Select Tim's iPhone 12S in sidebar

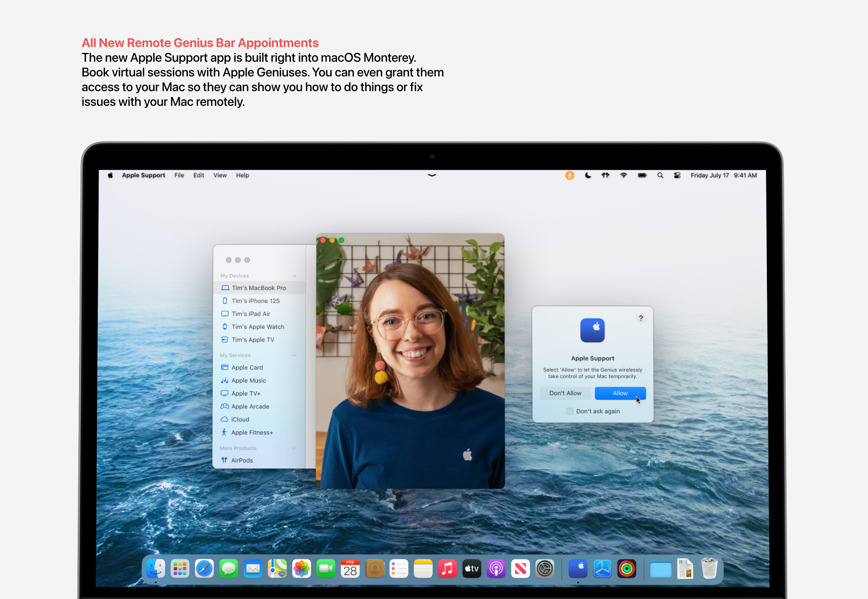tap(255, 301)
